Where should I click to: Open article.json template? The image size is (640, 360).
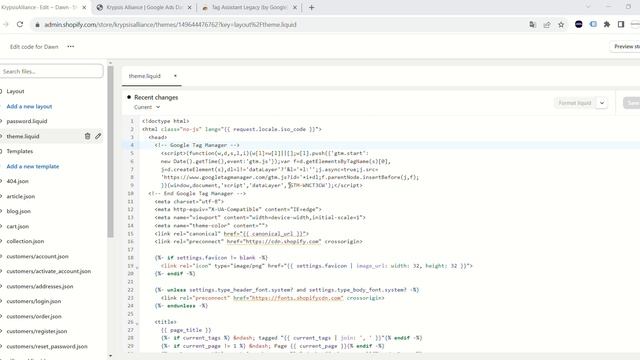pyautogui.click(x=21, y=196)
